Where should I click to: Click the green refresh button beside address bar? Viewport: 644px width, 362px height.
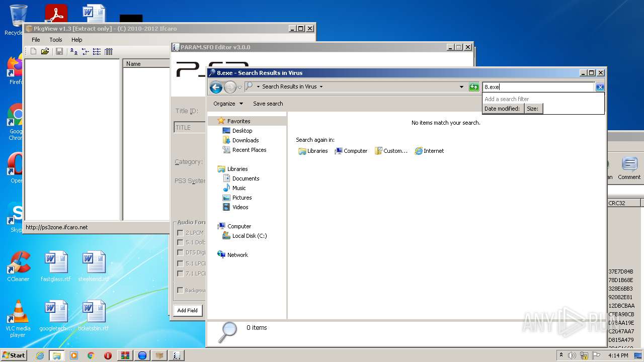474,87
